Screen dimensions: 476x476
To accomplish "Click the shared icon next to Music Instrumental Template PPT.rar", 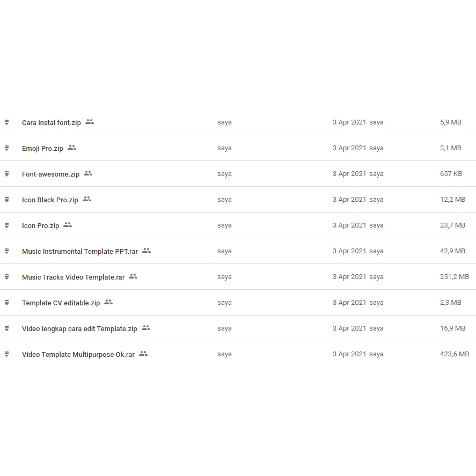I will point(147,251).
